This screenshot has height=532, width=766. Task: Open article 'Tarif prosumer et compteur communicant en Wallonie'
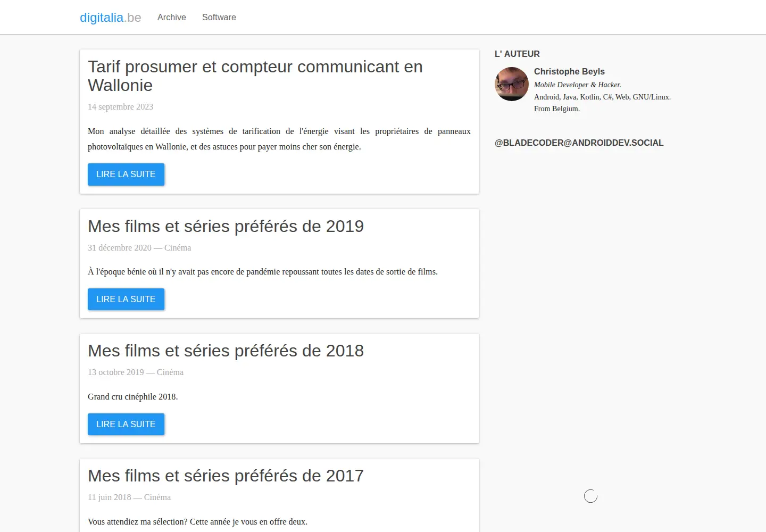point(255,76)
